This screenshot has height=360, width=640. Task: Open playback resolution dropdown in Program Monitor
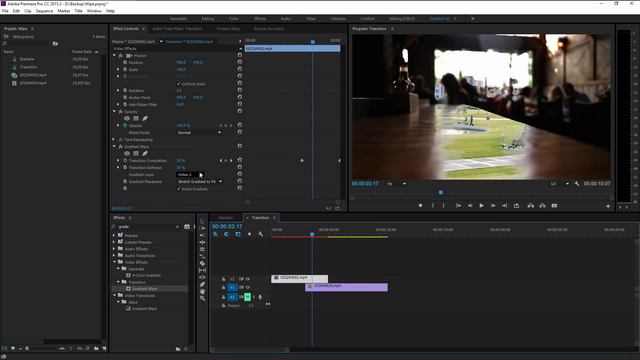(x=560, y=184)
